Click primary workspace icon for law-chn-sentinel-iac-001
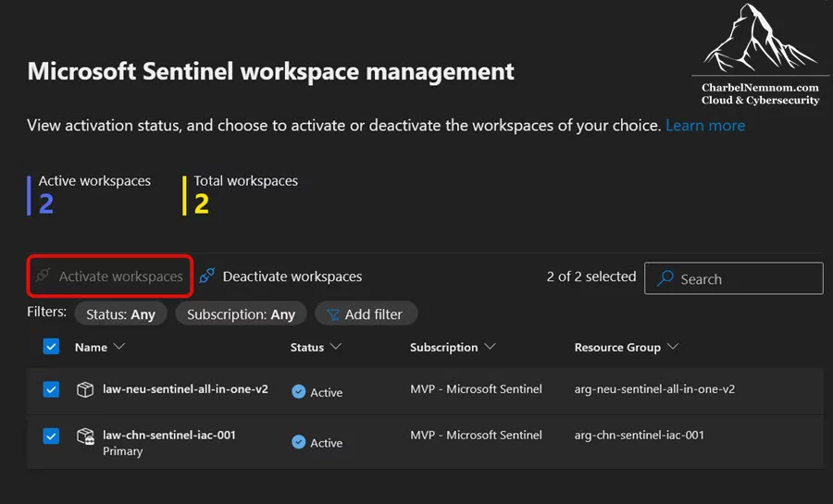 pos(85,436)
